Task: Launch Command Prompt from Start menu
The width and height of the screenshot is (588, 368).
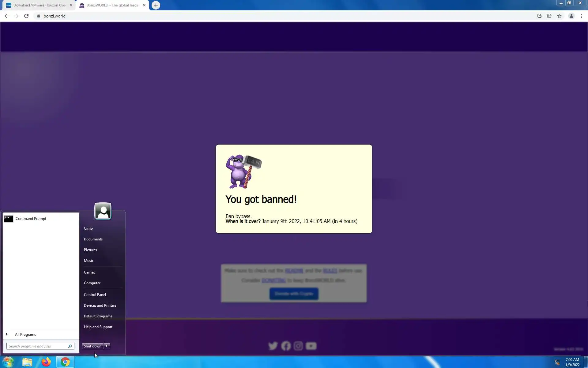Action: (x=31, y=218)
